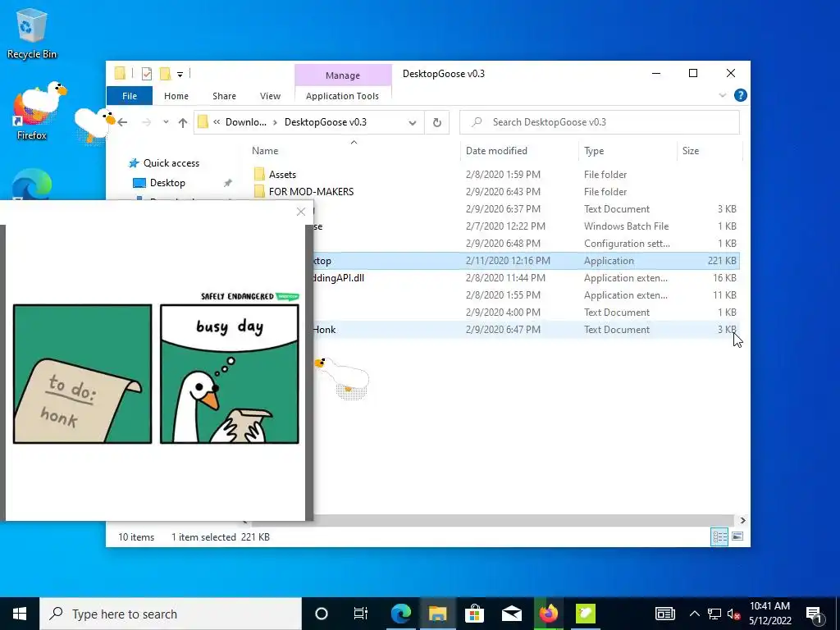Open recent locations dropdown arrow

[x=166, y=122]
